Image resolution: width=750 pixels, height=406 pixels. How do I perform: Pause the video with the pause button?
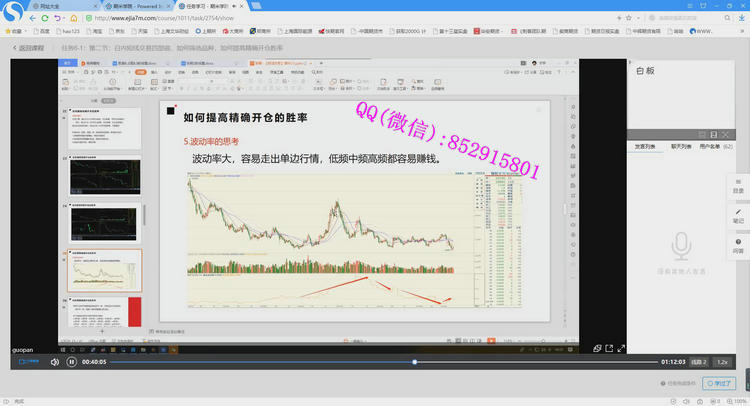pyautogui.click(x=72, y=362)
